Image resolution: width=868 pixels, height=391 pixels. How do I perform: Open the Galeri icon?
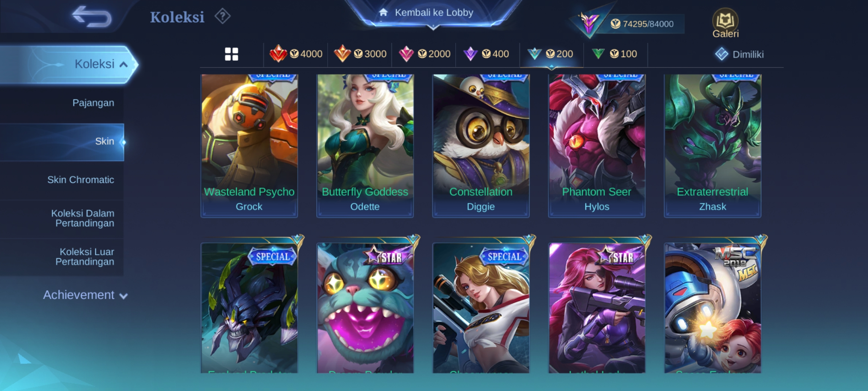(725, 23)
